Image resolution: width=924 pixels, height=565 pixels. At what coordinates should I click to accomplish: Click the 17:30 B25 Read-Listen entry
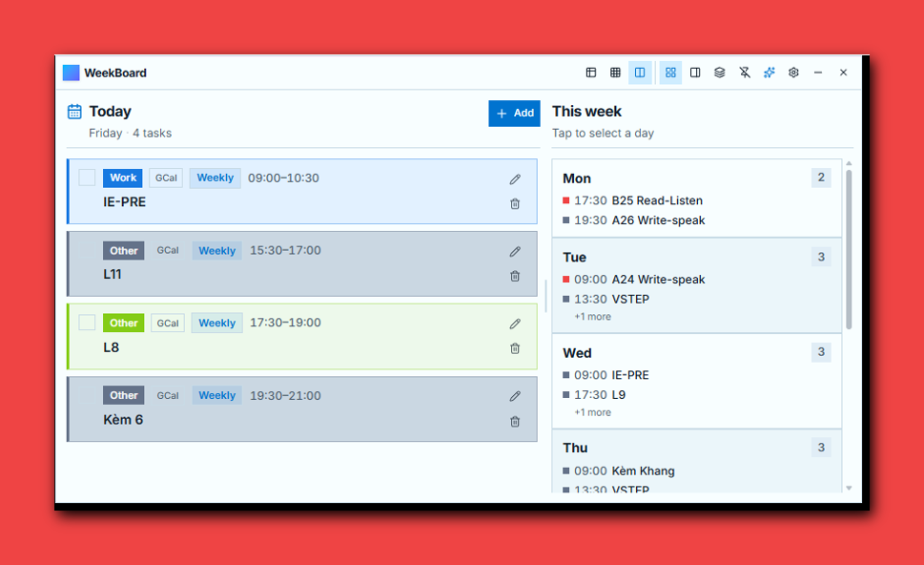[x=633, y=200]
